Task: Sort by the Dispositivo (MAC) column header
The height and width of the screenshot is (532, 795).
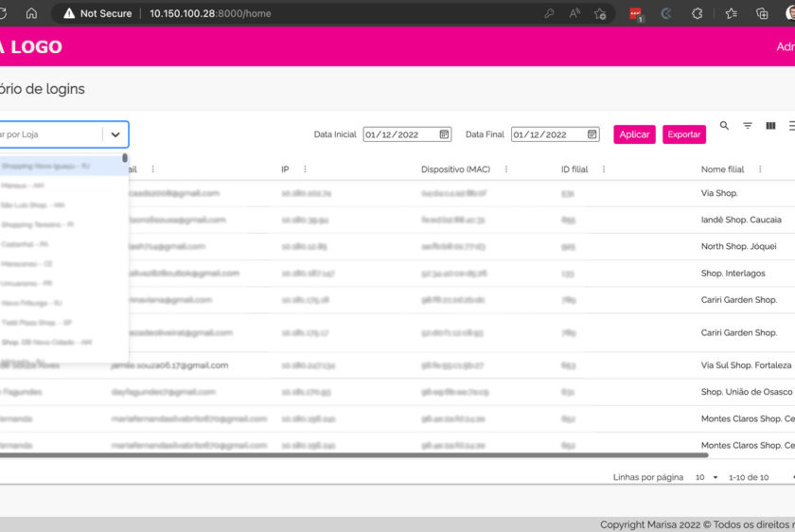Action: [455, 169]
